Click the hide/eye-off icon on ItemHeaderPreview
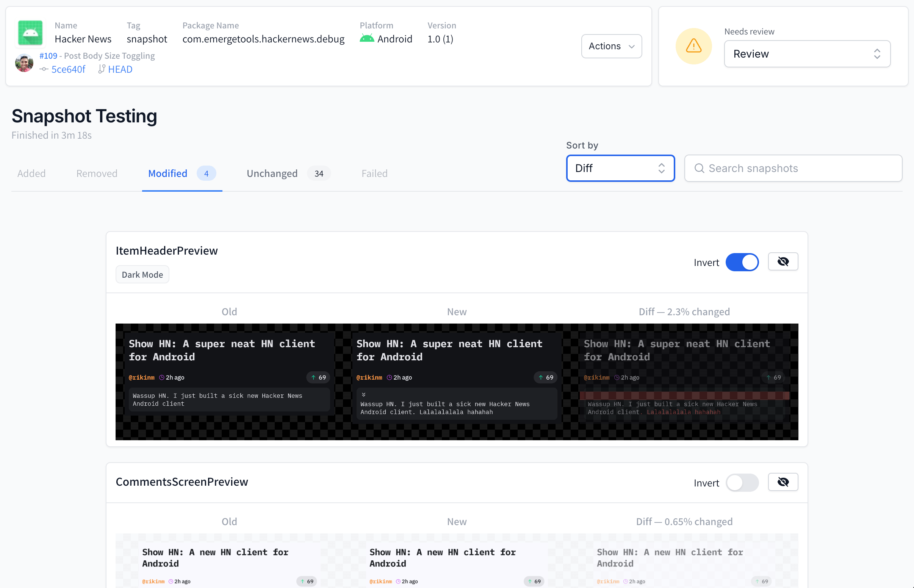914x588 pixels. (x=783, y=262)
